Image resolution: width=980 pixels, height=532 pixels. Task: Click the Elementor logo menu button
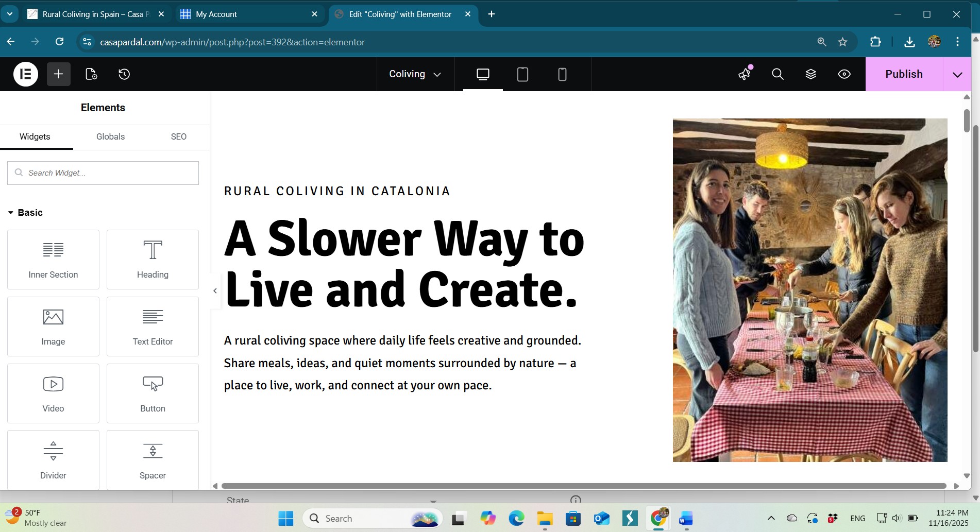pos(25,74)
